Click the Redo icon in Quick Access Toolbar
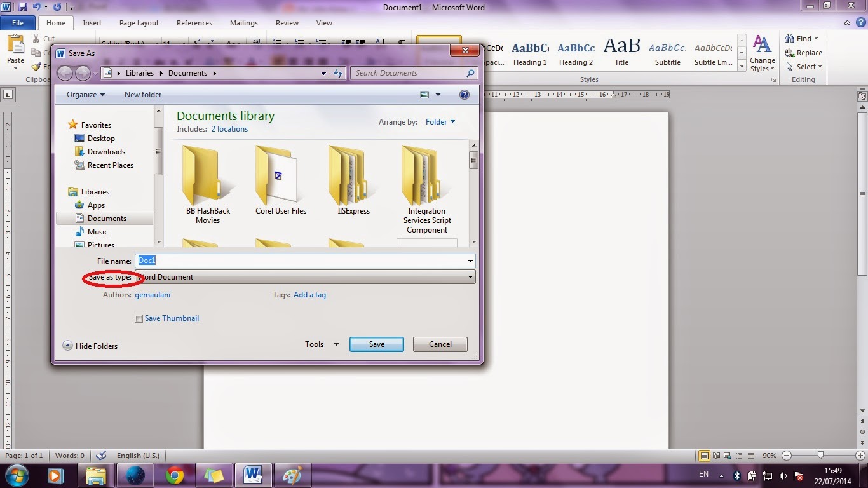868x488 pixels. coord(57,7)
